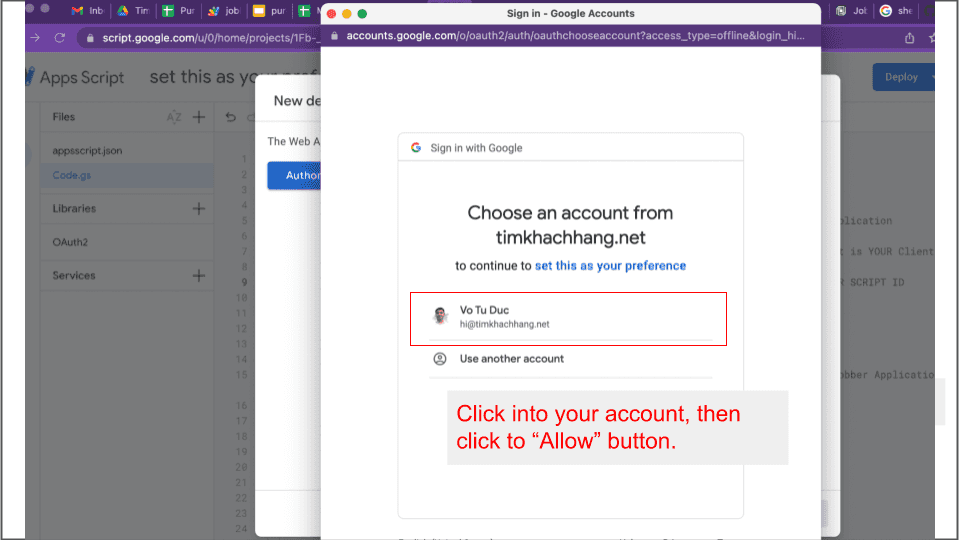Add a service with the plus icon
Screen dimensions: 960x540
coord(199,276)
